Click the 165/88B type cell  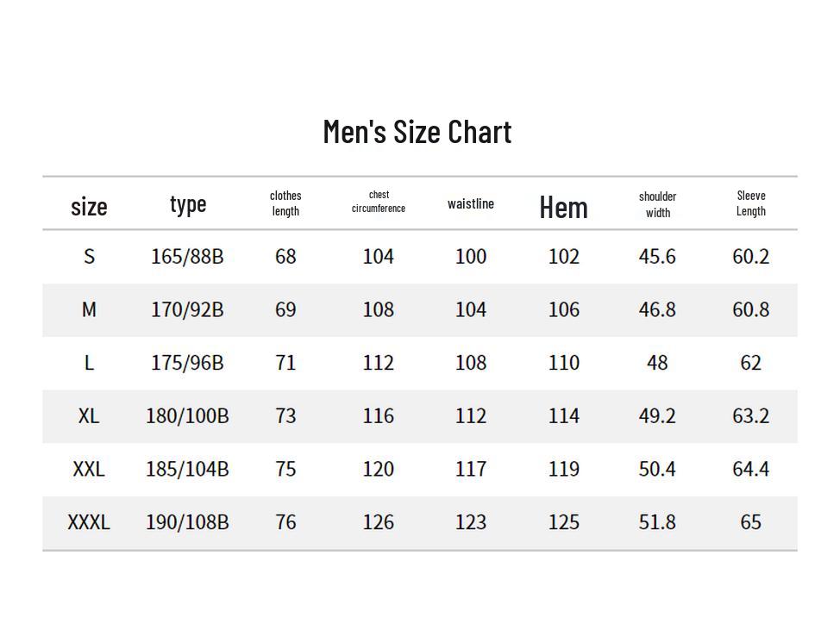(187, 257)
